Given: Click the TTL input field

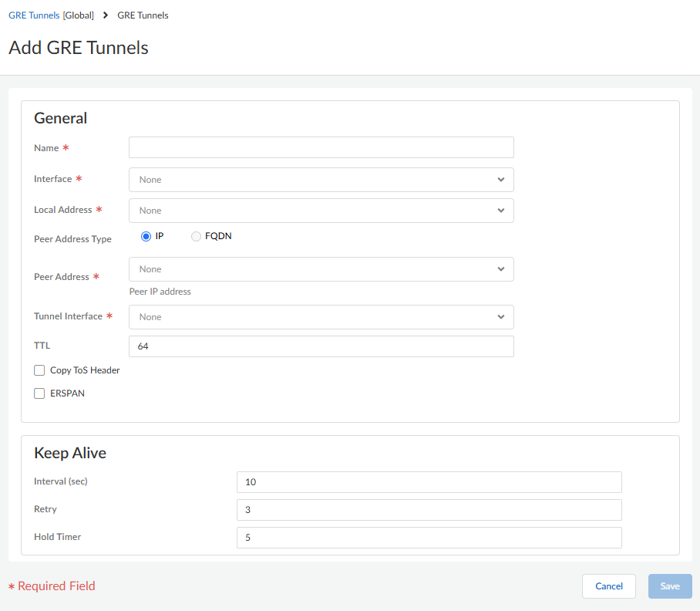Looking at the screenshot, I should click(x=321, y=346).
